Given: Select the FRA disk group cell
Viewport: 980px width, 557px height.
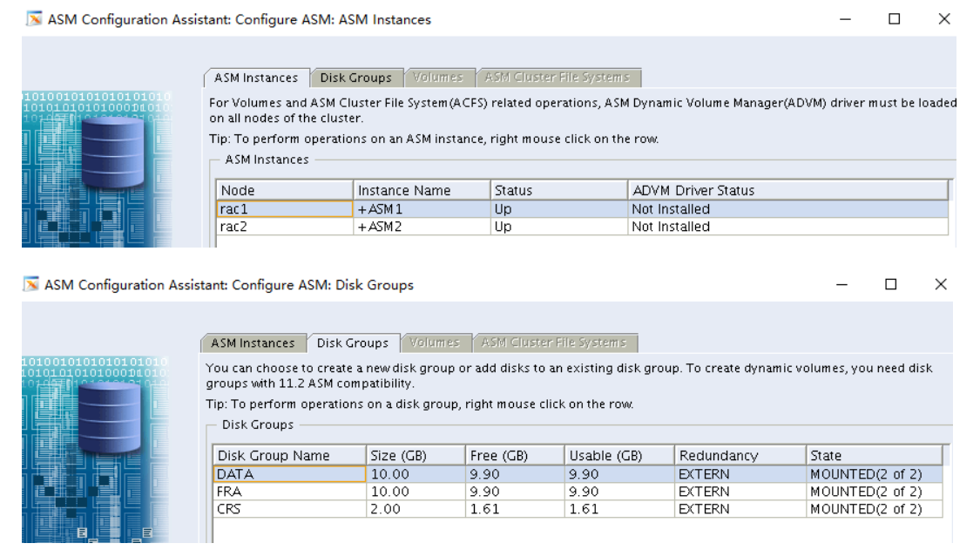Looking at the screenshot, I should point(290,492).
